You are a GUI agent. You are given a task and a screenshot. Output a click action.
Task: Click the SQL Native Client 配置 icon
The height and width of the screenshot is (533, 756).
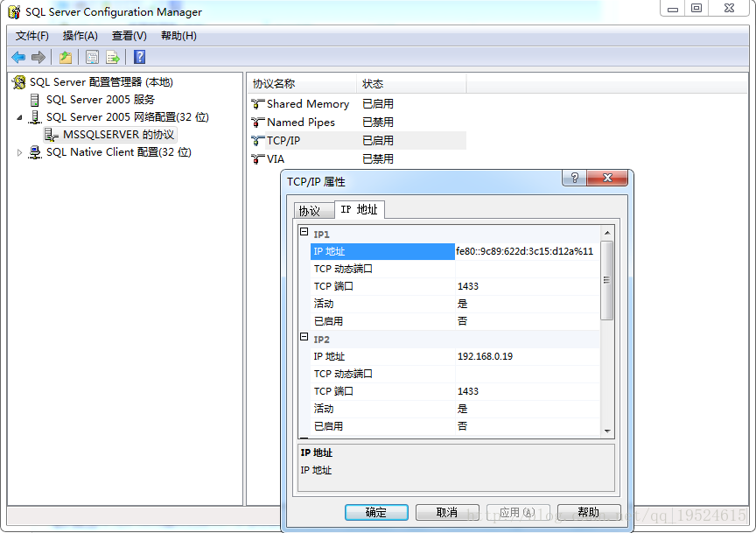(35, 152)
